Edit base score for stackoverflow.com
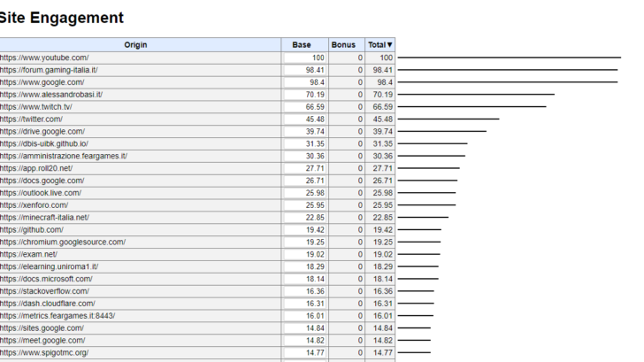 pyautogui.click(x=304, y=291)
